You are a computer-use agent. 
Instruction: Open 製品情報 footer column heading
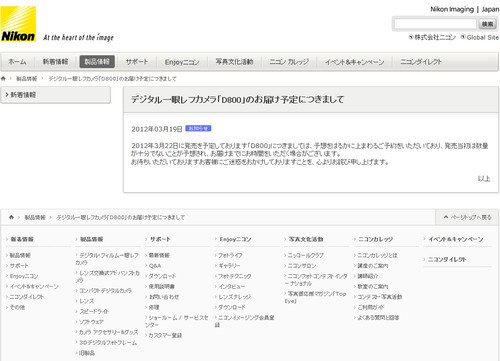(92, 239)
